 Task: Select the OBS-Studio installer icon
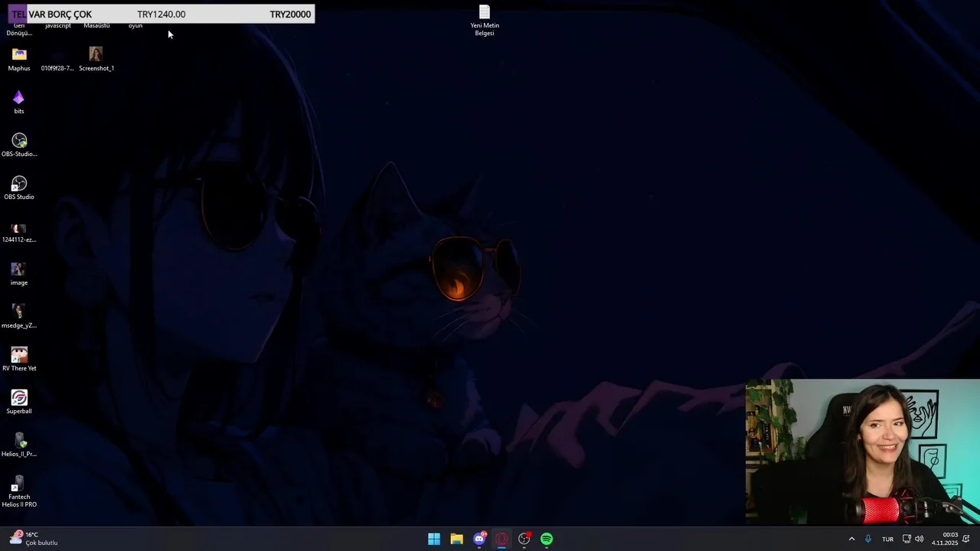(x=19, y=145)
